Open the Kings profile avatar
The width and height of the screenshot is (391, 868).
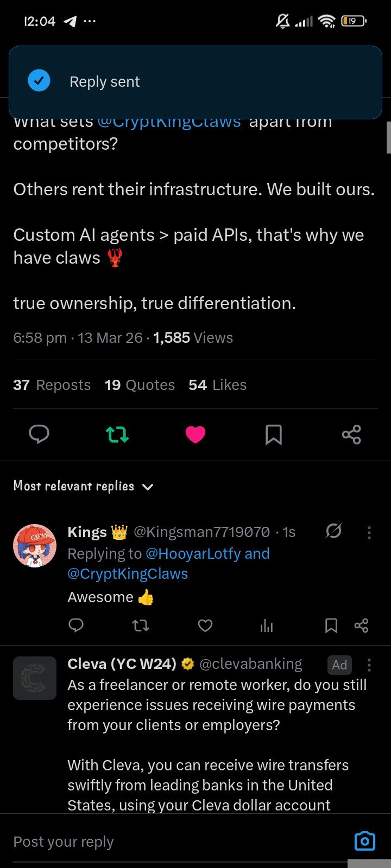coord(35,546)
